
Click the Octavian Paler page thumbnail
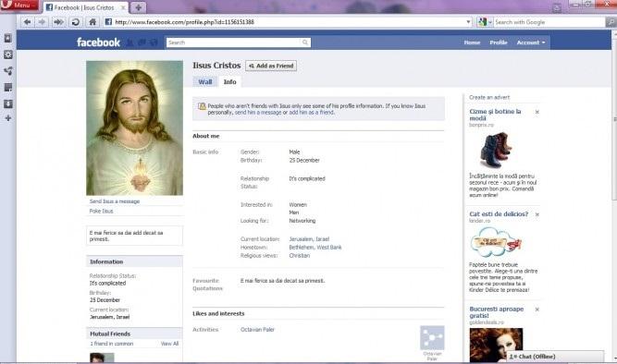click(x=432, y=337)
